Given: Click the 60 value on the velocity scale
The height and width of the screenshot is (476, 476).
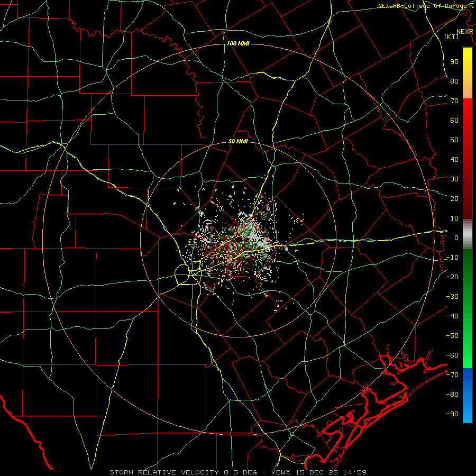Looking at the screenshot, I should point(454,120).
